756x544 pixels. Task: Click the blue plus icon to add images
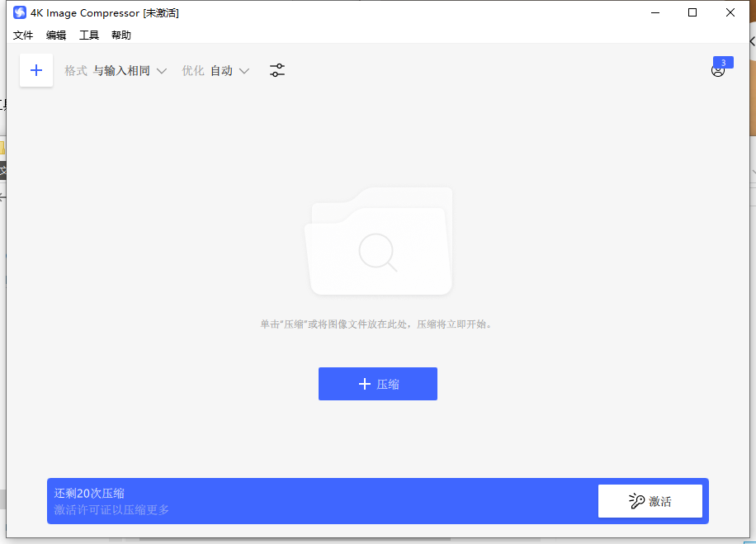(x=35, y=70)
